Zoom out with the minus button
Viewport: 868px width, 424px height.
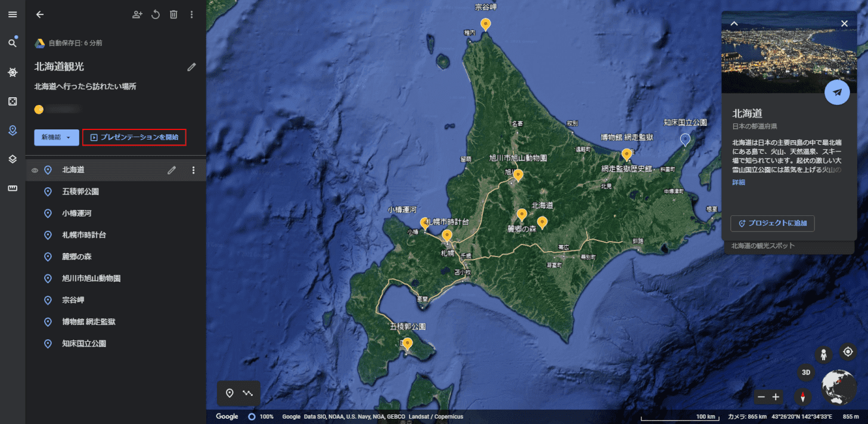[761, 397]
